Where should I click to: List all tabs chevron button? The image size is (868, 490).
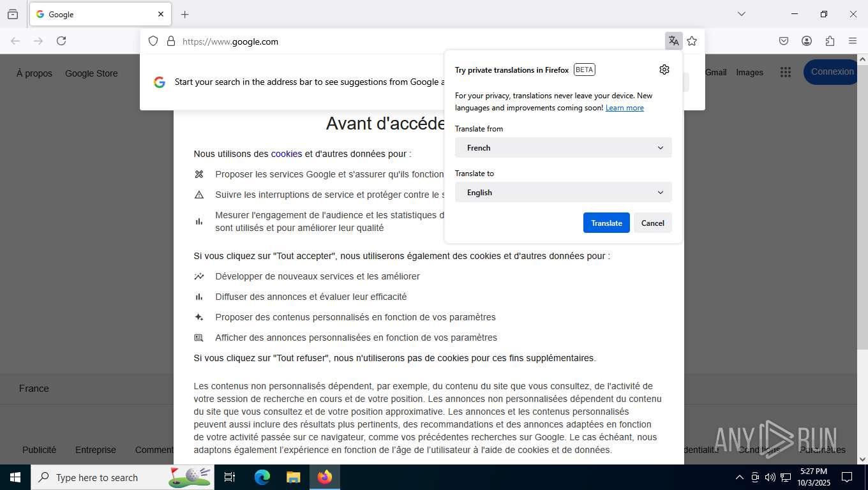click(x=742, y=14)
